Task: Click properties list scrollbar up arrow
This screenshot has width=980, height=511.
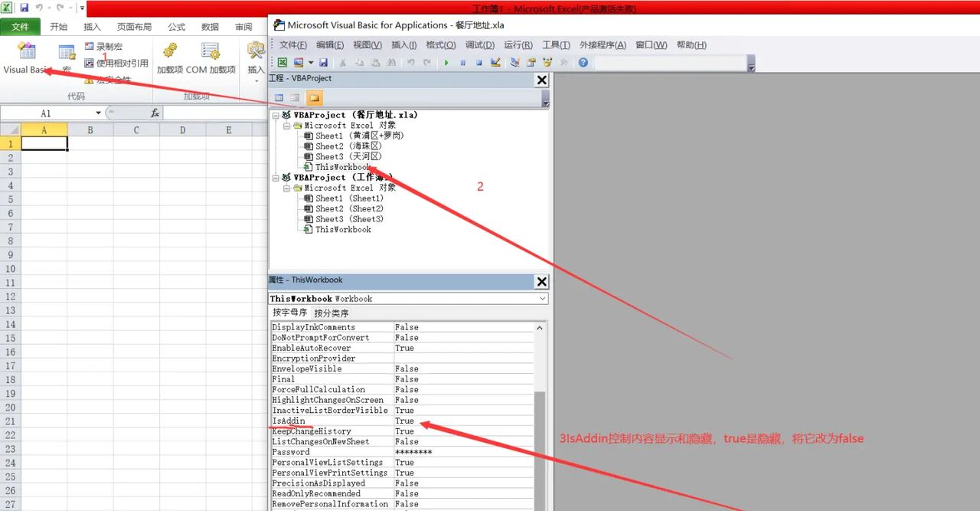Action: (540, 328)
